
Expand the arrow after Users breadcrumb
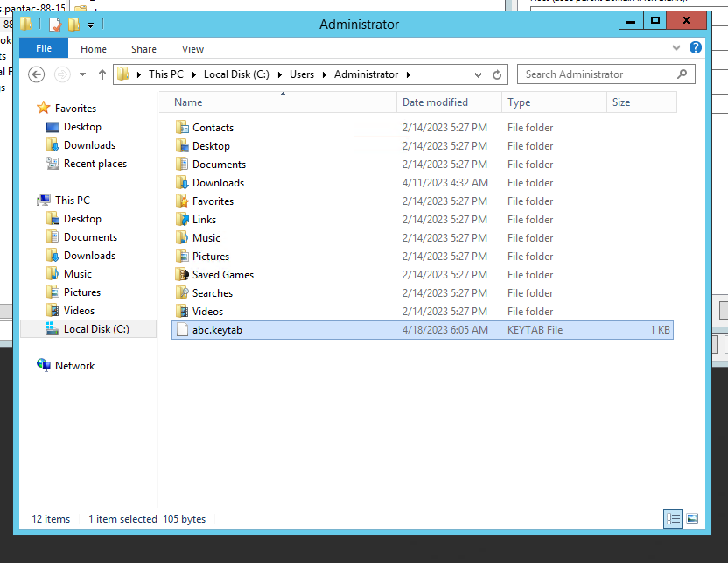[325, 74]
